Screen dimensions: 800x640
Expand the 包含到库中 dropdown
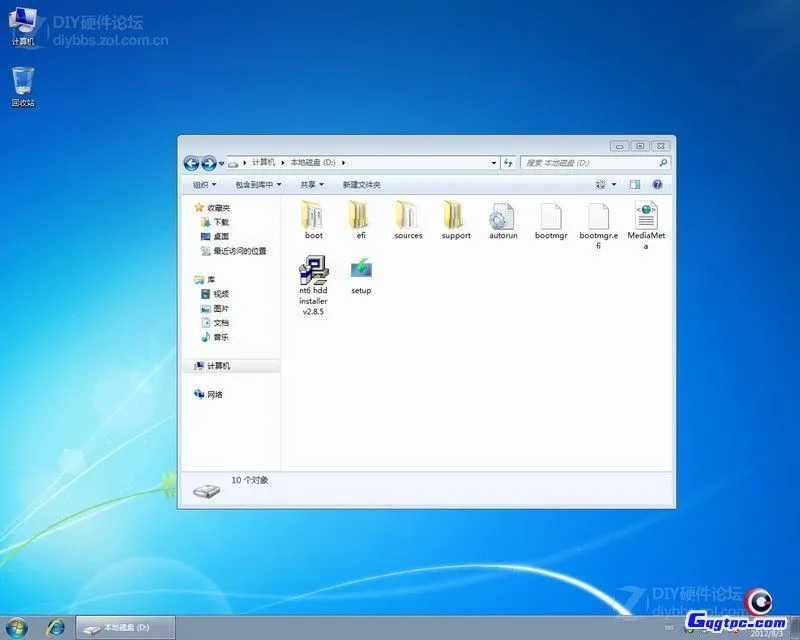tap(258, 185)
